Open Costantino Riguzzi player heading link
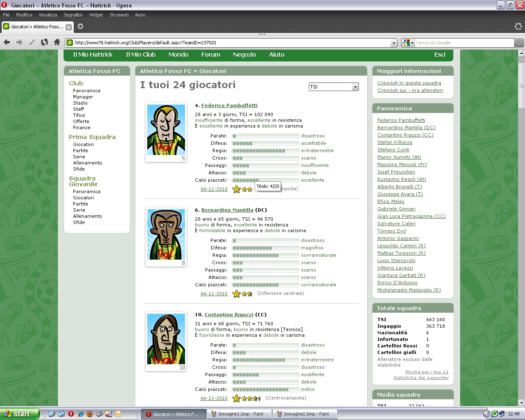Screen dimensions: 525x420 (229, 315)
